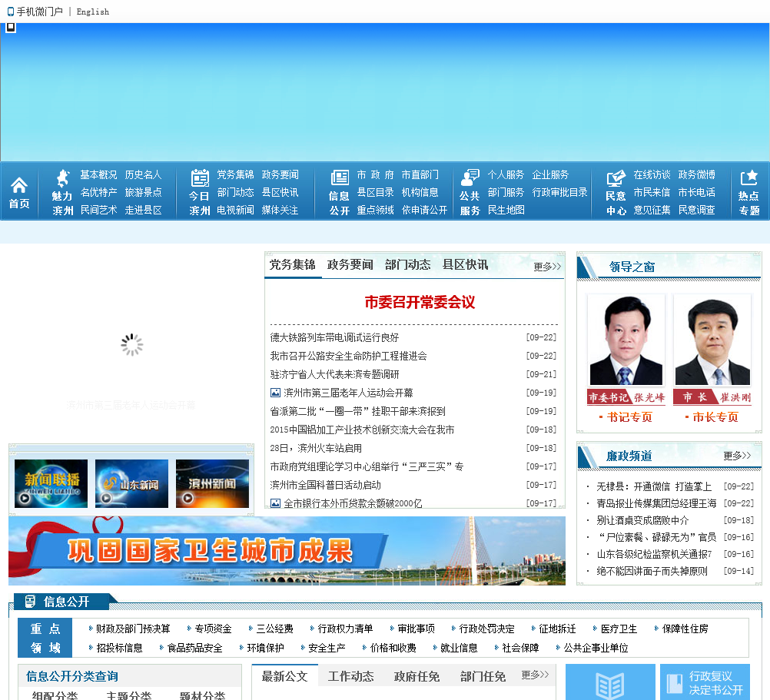
Task: Click 巩固国家卫生城市成果 banner
Action: coord(287,551)
